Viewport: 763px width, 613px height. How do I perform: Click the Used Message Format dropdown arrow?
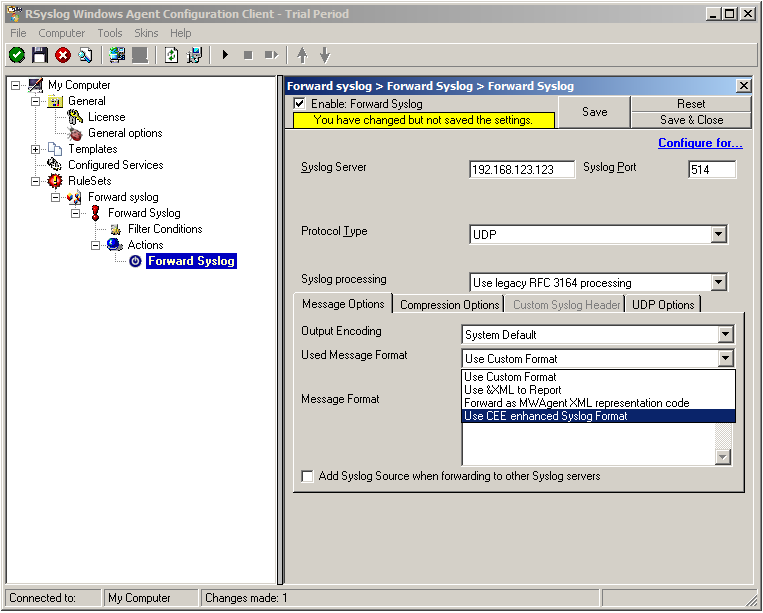coord(725,359)
